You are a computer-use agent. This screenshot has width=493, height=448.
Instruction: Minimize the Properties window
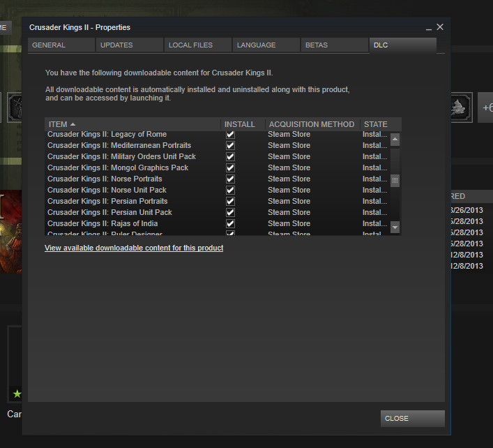[x=429, y=27]
